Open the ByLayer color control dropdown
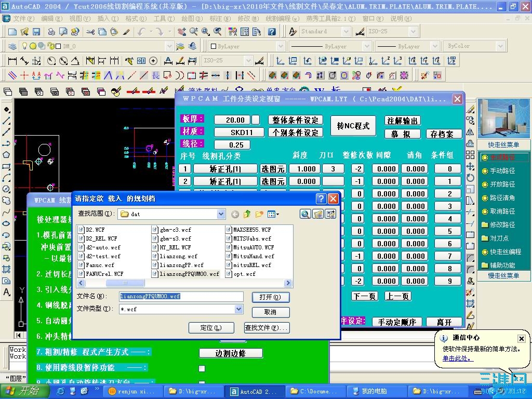532x399 pixels. pos(280,46)
